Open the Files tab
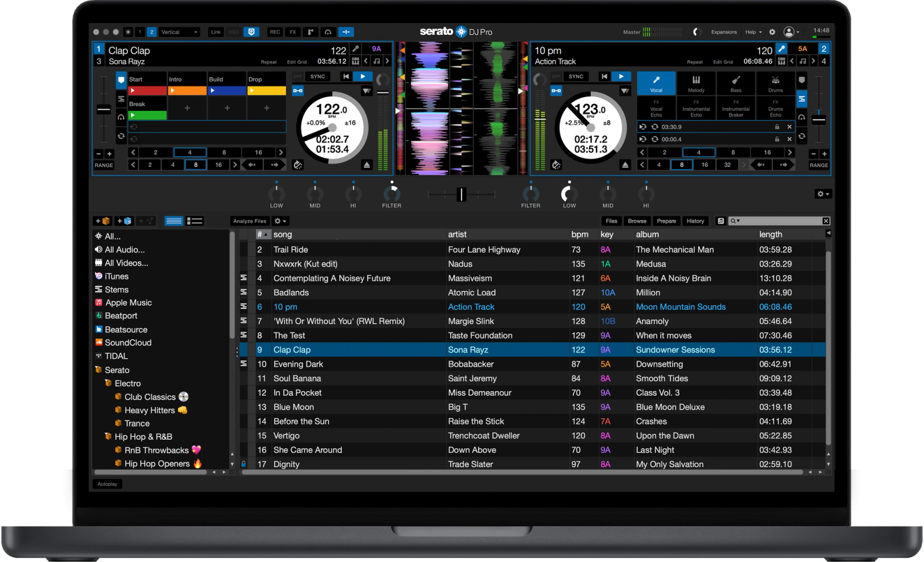 (x=612, y=221)
